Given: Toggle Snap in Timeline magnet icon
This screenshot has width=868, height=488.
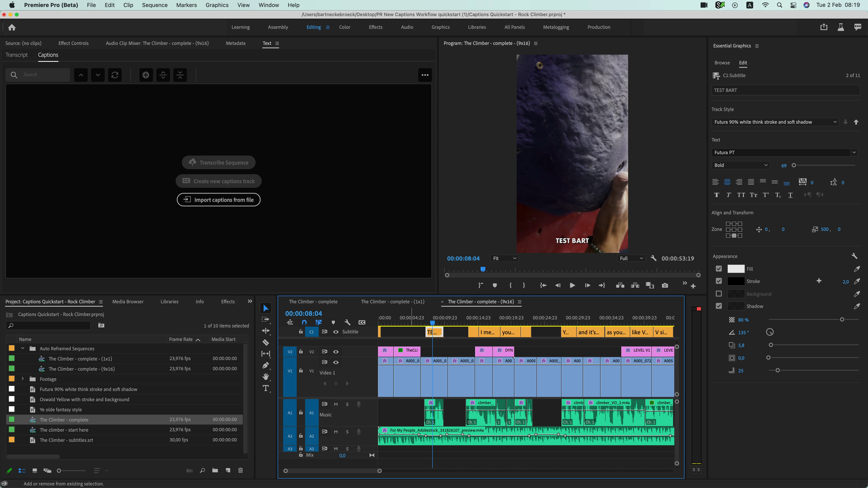Looking at the screenshot, I should coord(304,322).
